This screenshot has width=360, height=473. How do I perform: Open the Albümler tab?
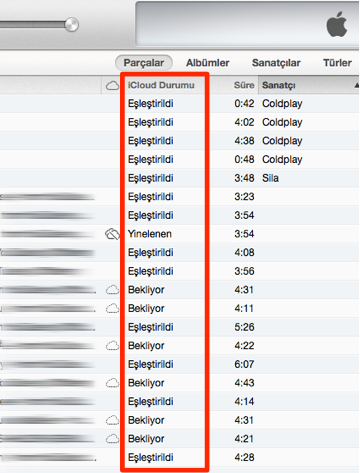pos(207,63)
